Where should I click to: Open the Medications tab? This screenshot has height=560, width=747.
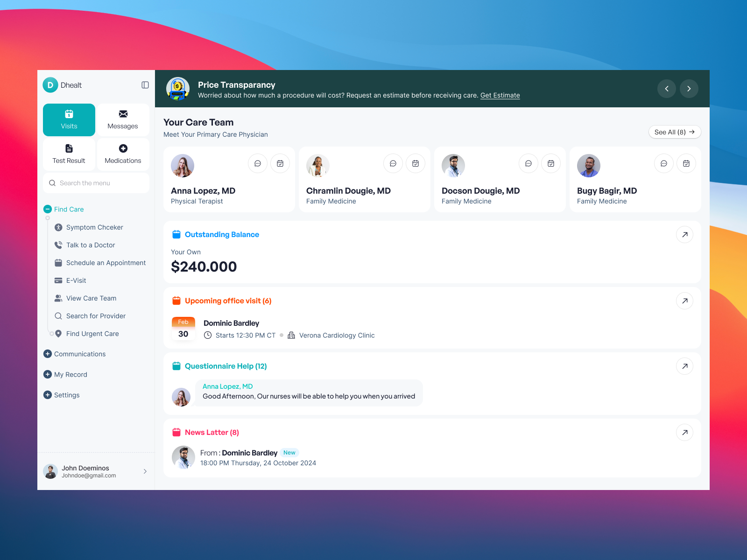[x=123, y=154]
